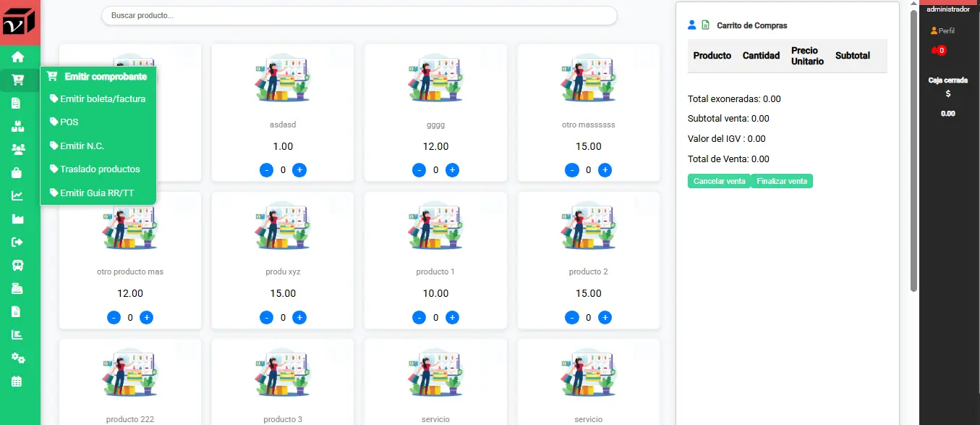
Task: Increase quantity of gggg product
Action: coord(452,170)
